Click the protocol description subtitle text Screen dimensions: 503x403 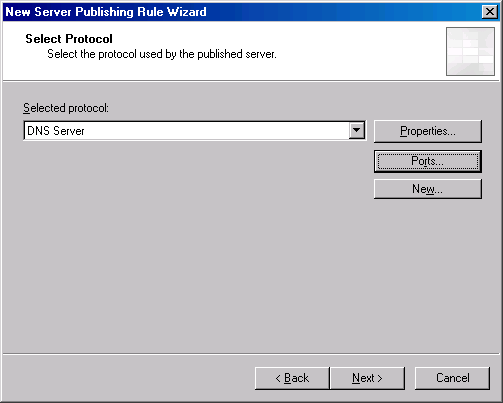click(x=162, y=54)
